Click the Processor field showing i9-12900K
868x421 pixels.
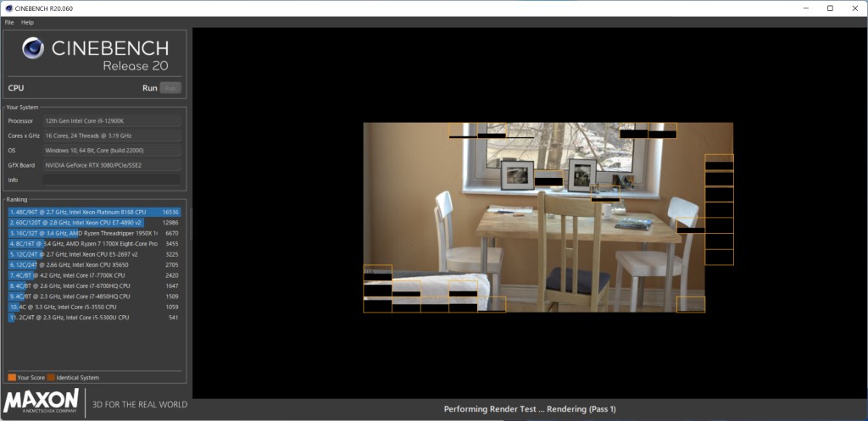click(112, 120)
